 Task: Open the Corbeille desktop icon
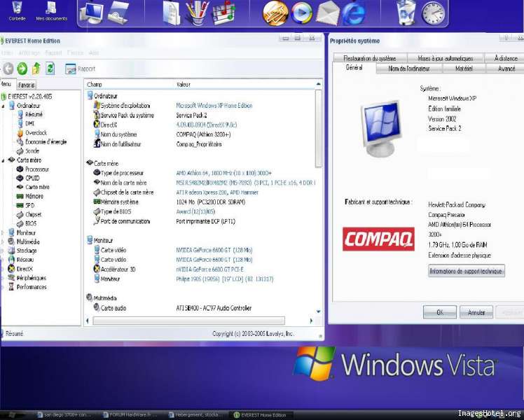tap(17, 10)
